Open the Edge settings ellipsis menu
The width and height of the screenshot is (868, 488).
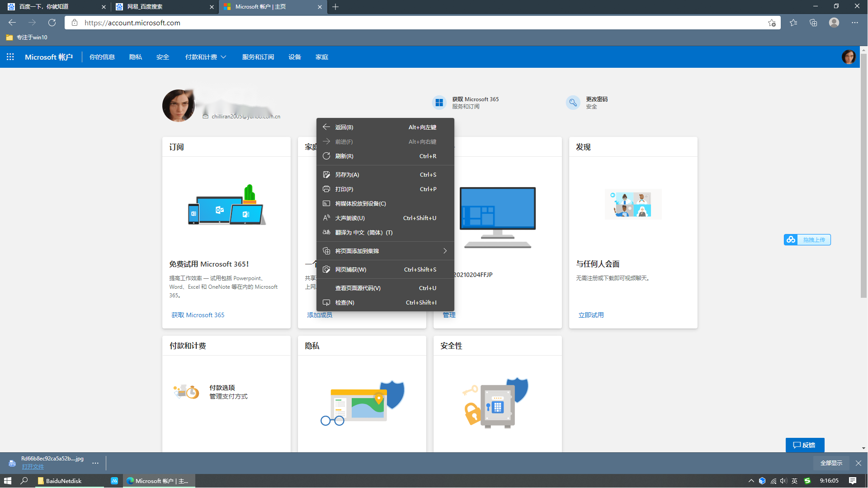point(854,23)
